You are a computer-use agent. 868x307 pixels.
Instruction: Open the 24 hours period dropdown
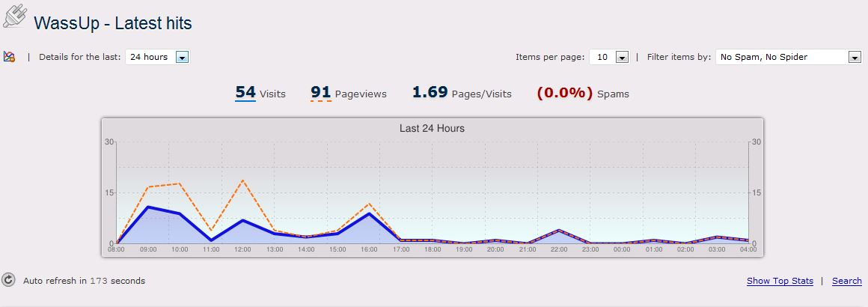pyautogui.click(x=158, y=56)
